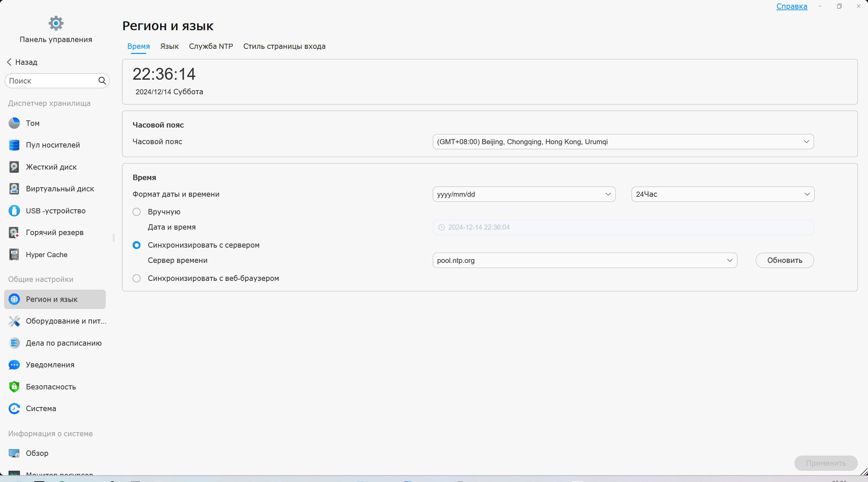This screenshot has height=482, width=868.
Task: Select the Вручную radio button
Action: coord(136,212)
